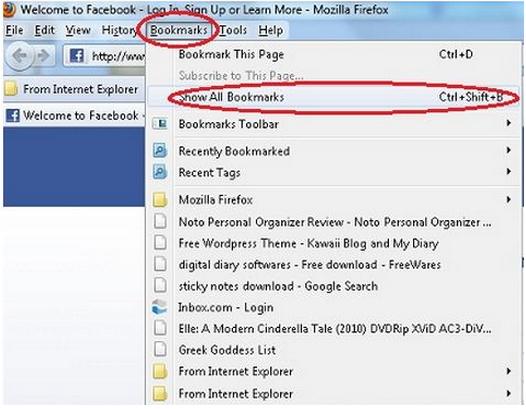The height and width of the screenshot is (409, 526).
Task: Open sticky notes download Google Search bookmark
Action: [x=334, y=286]
